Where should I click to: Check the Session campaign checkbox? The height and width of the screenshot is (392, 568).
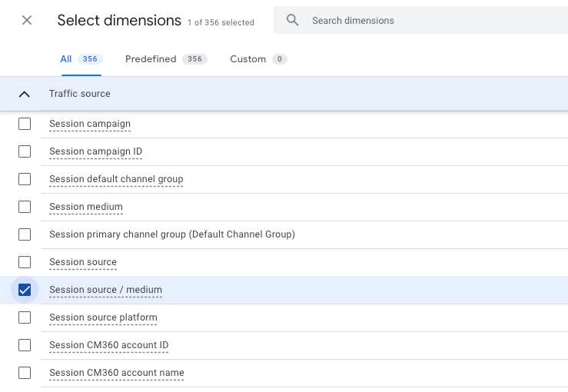click(25, 124)
